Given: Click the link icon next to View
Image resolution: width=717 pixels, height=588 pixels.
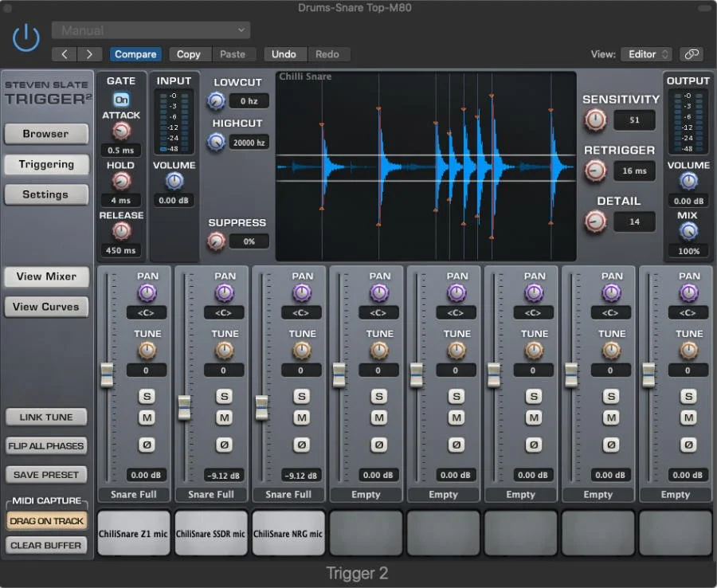Looking at the screenshot, I should click(x=692, y=54).
